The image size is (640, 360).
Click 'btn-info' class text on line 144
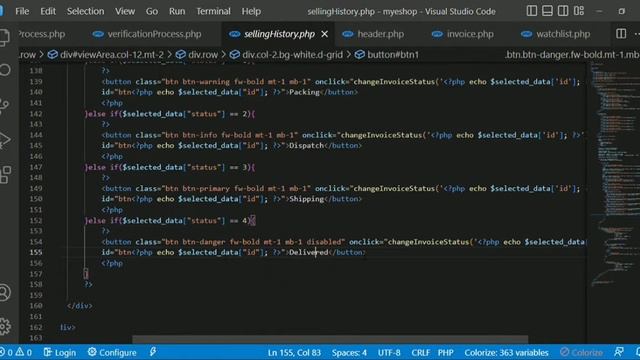(200, 135)
